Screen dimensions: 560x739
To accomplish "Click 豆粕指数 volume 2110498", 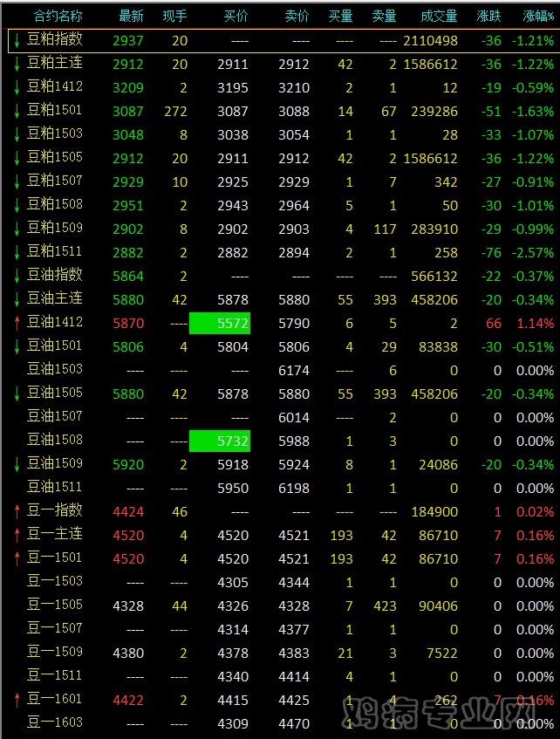I will 430,40.
